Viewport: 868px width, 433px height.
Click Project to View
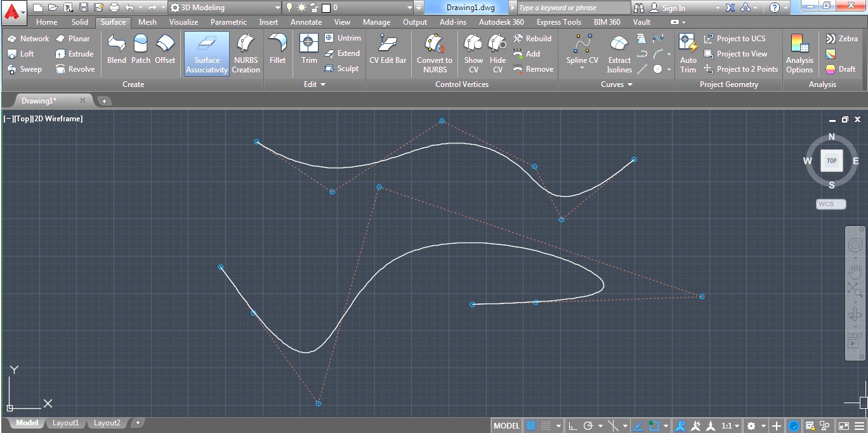[735, 54]
